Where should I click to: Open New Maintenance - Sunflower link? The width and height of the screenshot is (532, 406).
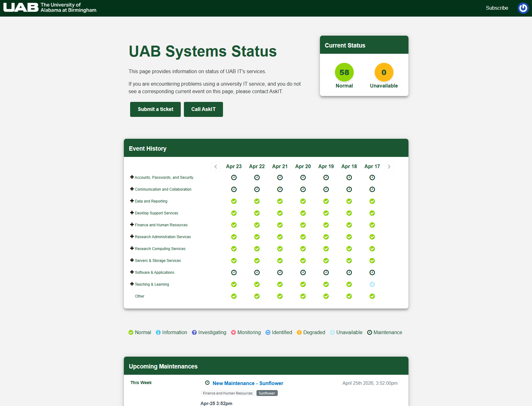click(248, 383)
